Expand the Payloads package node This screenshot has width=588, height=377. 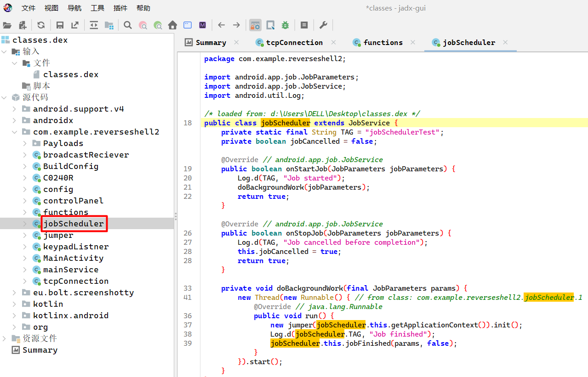(25, 143)
